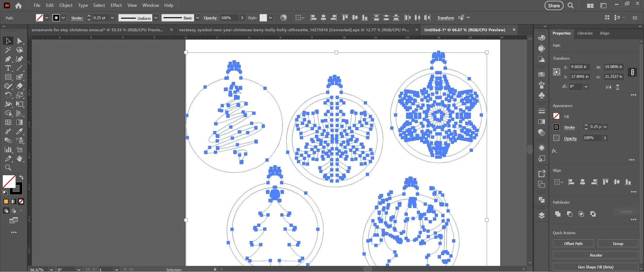Toggle constrain width and height proportions

tap(632, 72)
